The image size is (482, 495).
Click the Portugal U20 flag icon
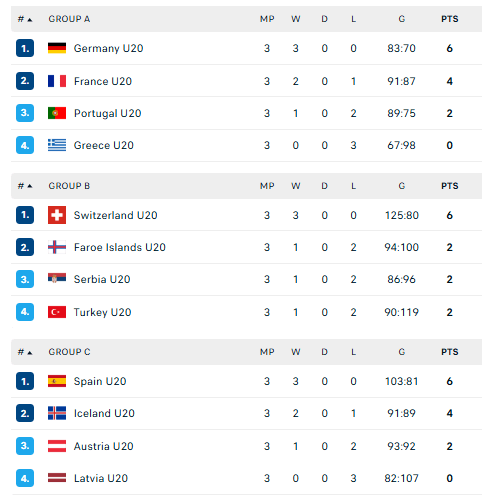(x=57, y=113)
